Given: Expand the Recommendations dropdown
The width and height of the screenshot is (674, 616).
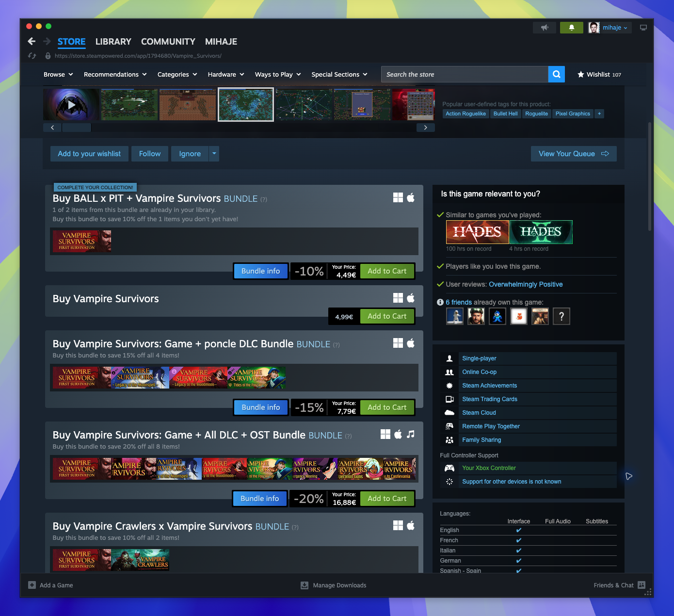Looking at the screenshot, I should tap(115, 74).
